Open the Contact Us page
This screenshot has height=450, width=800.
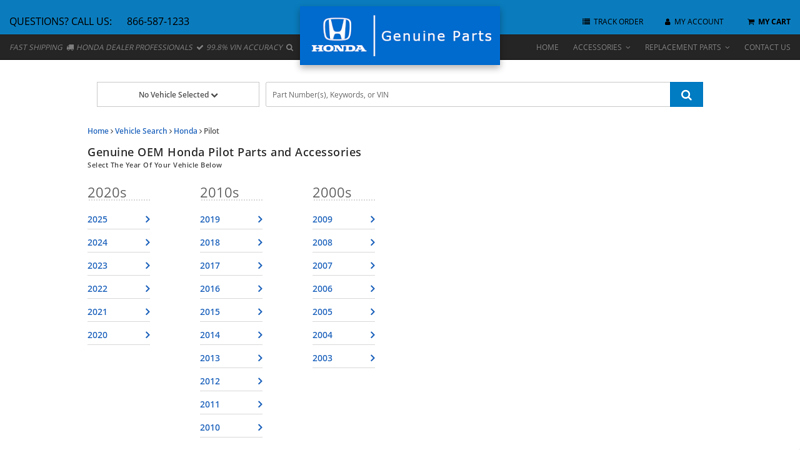pos(767,47)
